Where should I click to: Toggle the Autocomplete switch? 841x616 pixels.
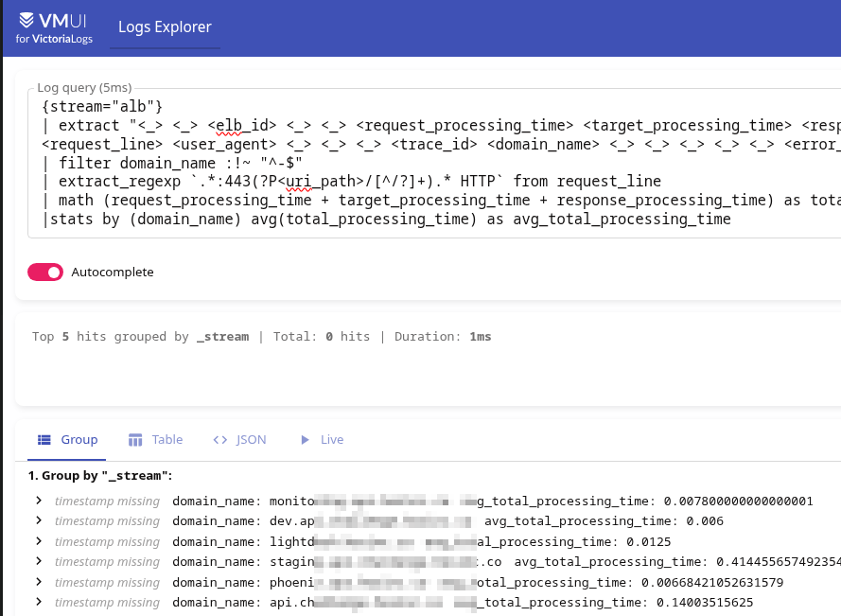(x=45, y=273)
